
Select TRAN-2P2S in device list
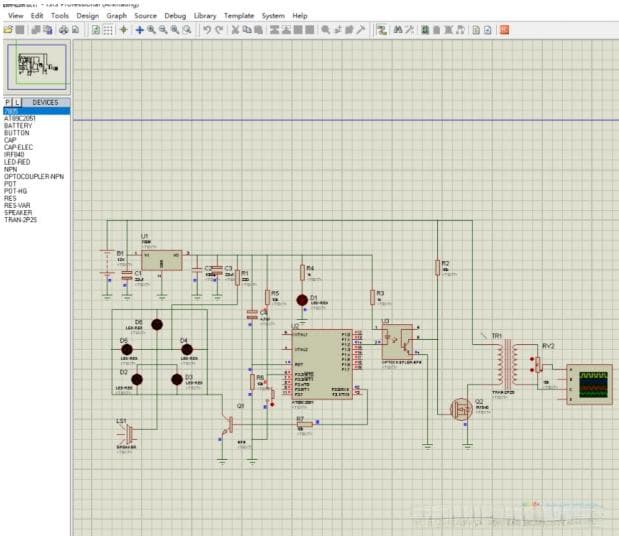[21, 220]
